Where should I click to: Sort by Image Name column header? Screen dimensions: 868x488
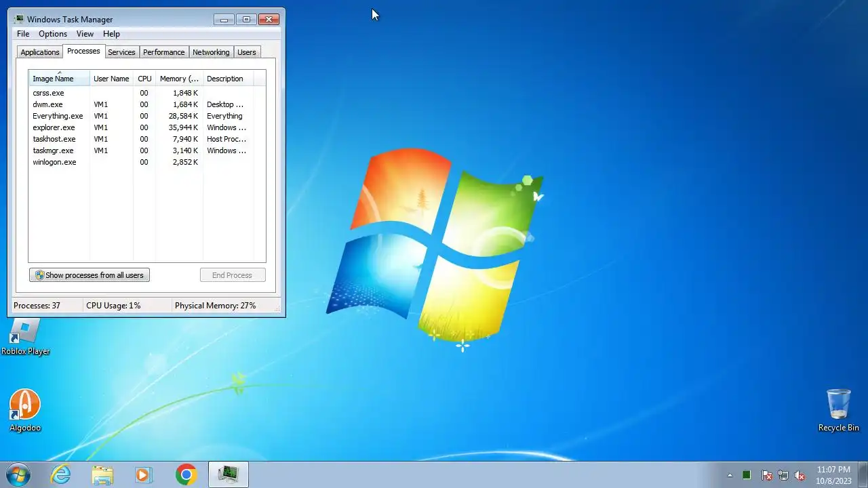tap(59, 78)
